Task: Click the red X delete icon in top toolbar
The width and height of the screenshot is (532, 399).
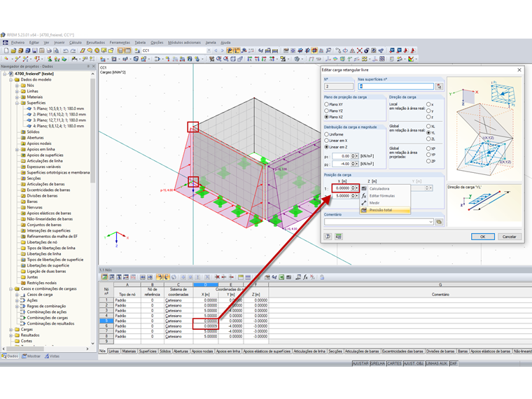Action: point(359,50)
